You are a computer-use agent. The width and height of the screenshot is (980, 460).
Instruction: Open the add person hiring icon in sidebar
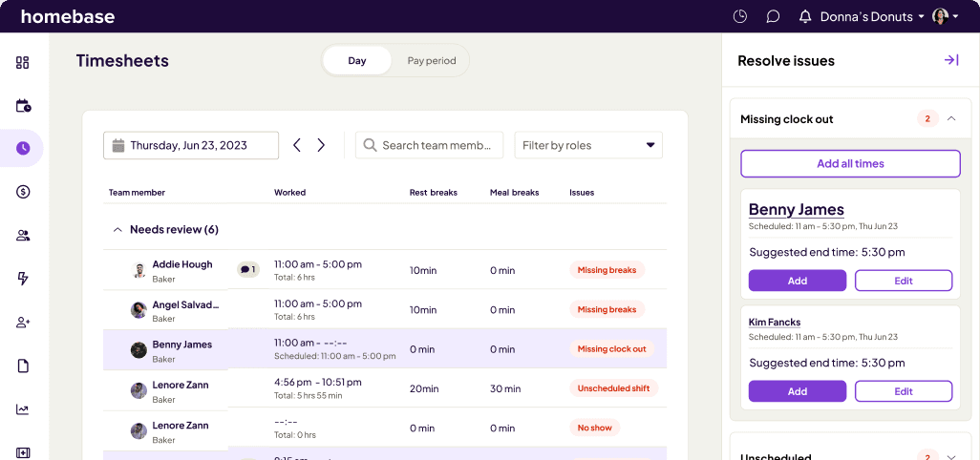pos(23,322)
